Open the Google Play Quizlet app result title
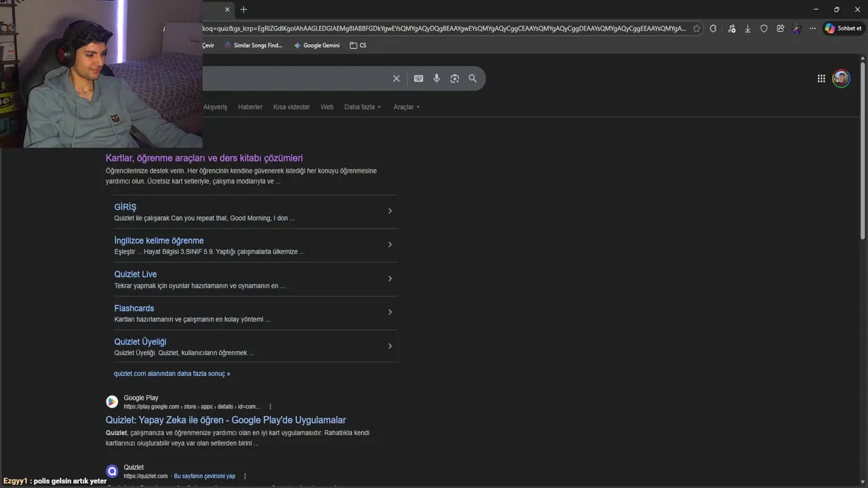Image resolution: width=868 pixels, height=488 pixels. (x=226, y=420)
